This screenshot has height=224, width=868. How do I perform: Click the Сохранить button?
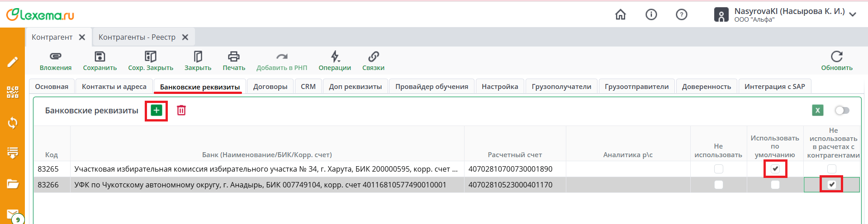[x=100, y=61]
